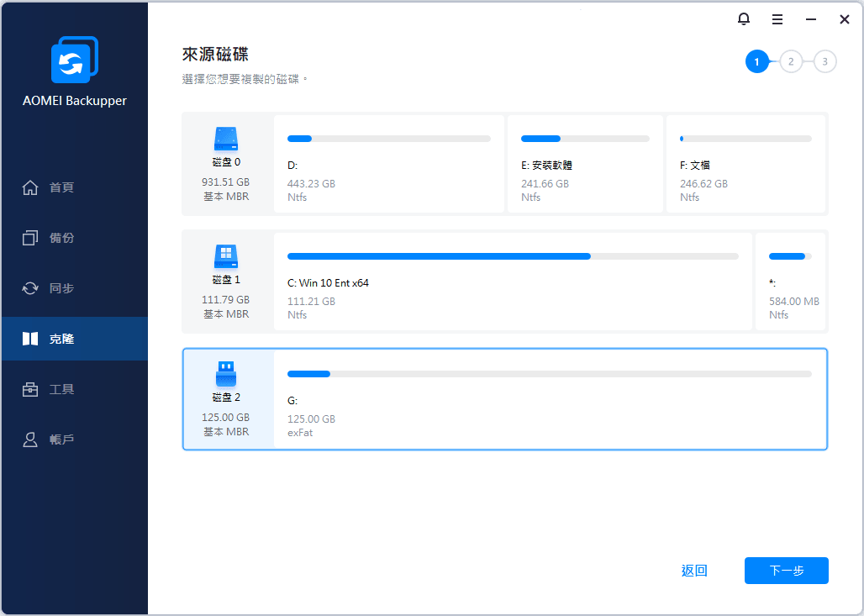Click the sync arrows icon beside 同步

point(30,288)
